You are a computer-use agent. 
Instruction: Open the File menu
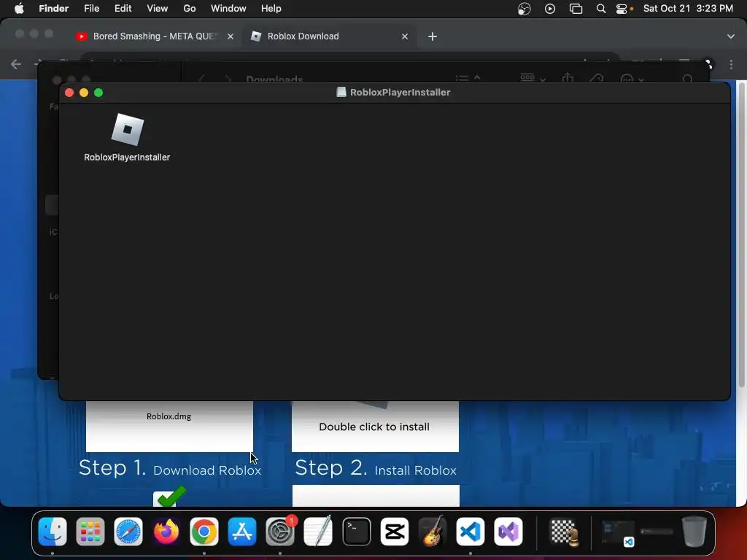[91, 9]
